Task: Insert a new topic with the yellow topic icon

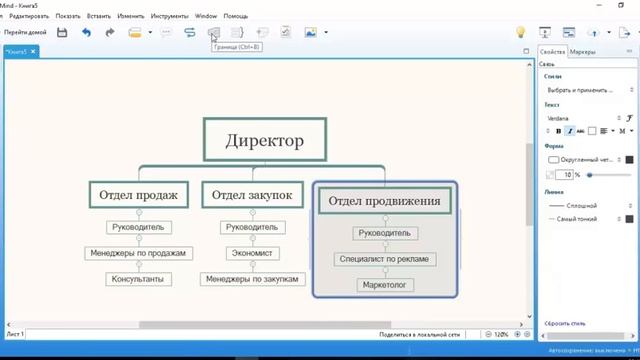Action: click(135, 32)
